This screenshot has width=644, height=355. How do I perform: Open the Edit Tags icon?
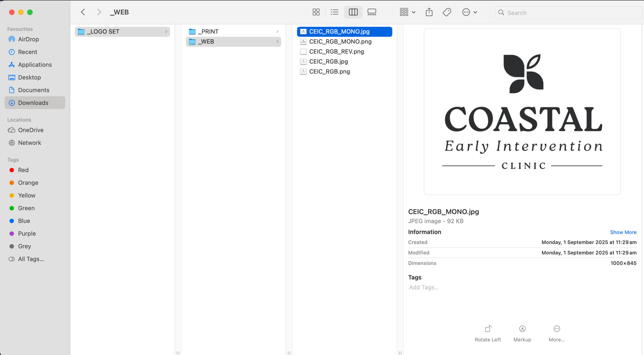pyautogui.click(x=447, y=12)
